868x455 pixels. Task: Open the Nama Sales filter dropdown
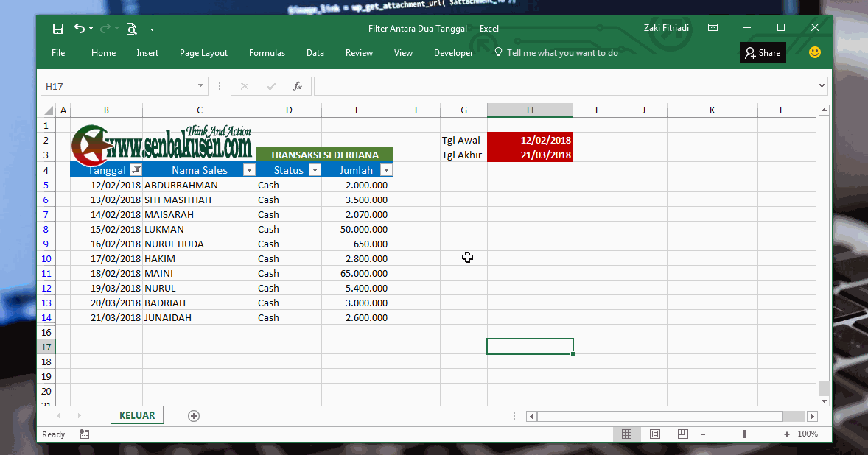(x=249, y=170)
